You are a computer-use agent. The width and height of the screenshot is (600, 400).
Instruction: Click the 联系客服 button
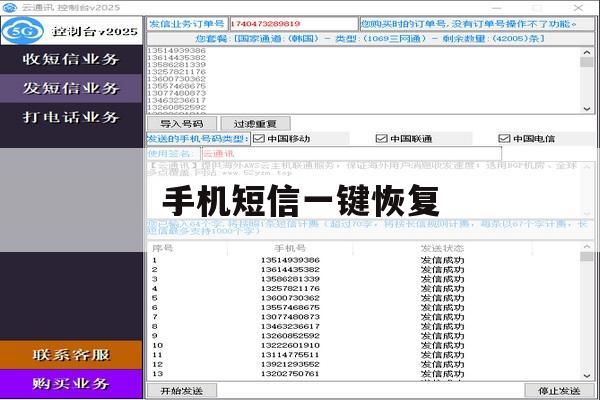71,355
